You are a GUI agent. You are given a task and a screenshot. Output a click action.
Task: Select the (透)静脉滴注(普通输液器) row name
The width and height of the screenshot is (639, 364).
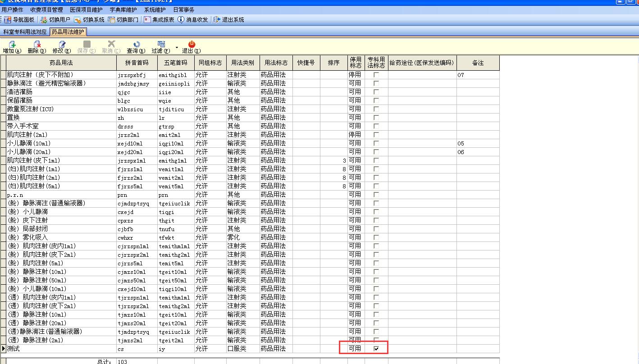(x=44, y=332)
